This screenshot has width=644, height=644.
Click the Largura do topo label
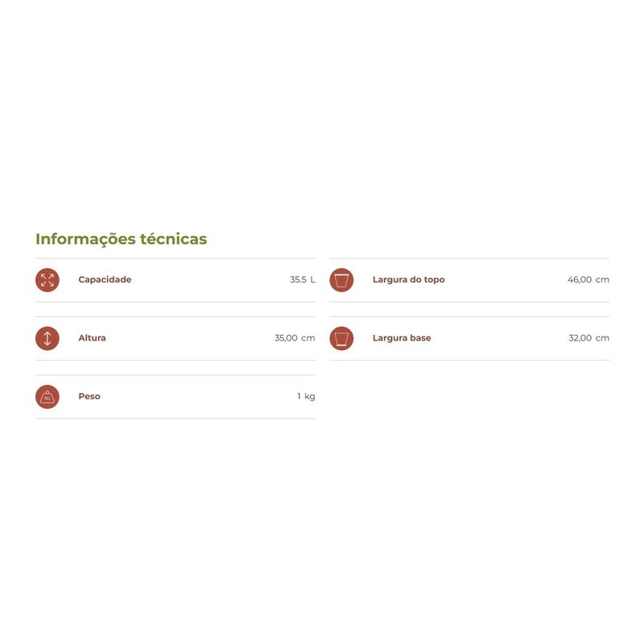point(408,280)
